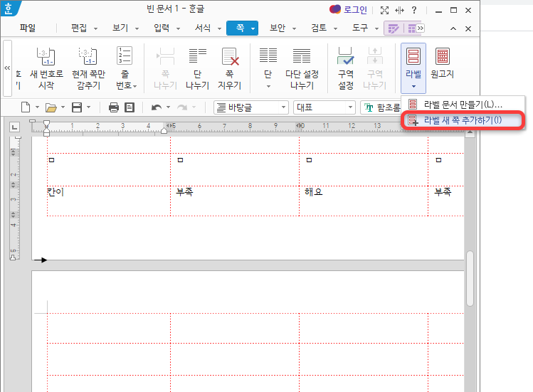
Task: Choose 라벨 새 쪽 추가하기 entry
Action: [x=463, y=120]
